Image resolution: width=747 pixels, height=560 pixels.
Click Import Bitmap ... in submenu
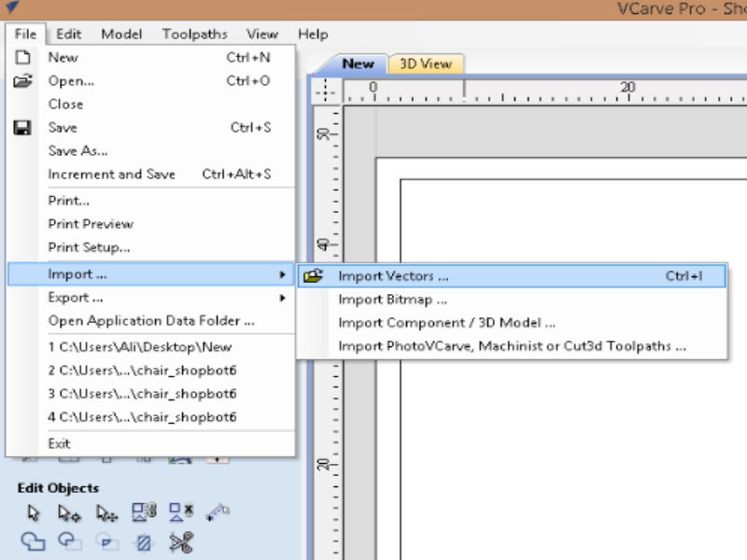[x=512, y=300]
